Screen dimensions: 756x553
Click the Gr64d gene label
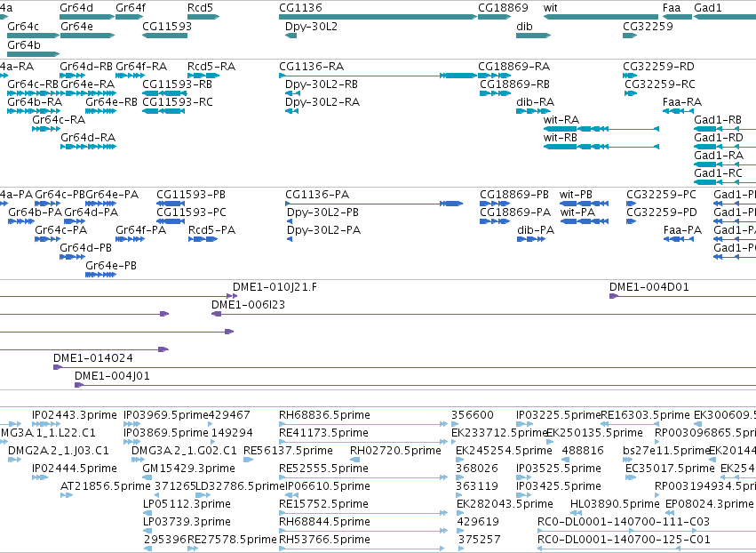76,8
